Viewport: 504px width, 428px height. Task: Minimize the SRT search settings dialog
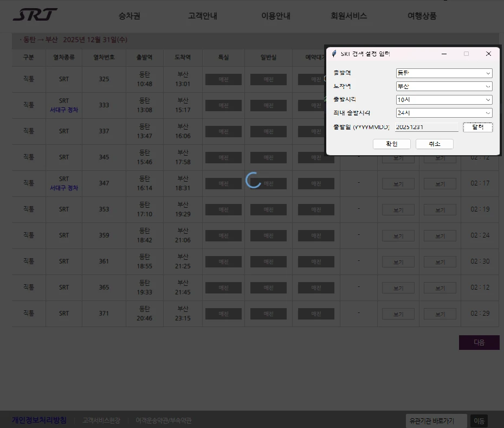coord(444,54)
